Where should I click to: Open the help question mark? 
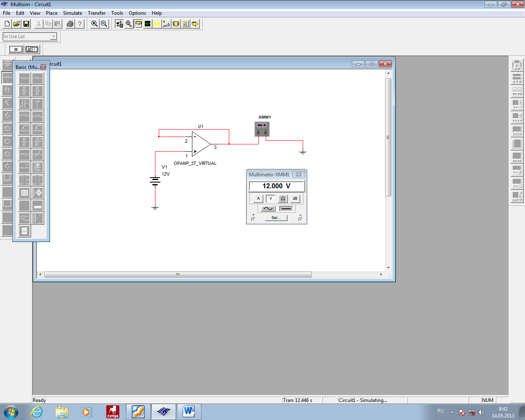click(x=80, y=24)
